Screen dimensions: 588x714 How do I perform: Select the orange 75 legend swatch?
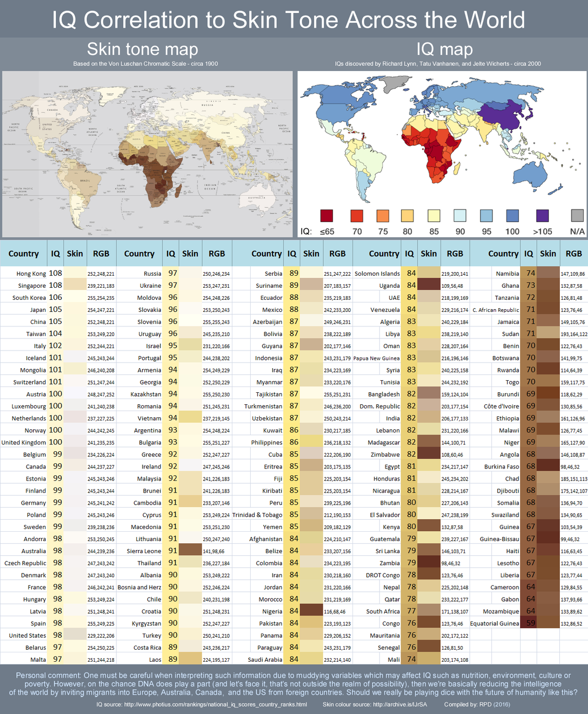[383, 216]
